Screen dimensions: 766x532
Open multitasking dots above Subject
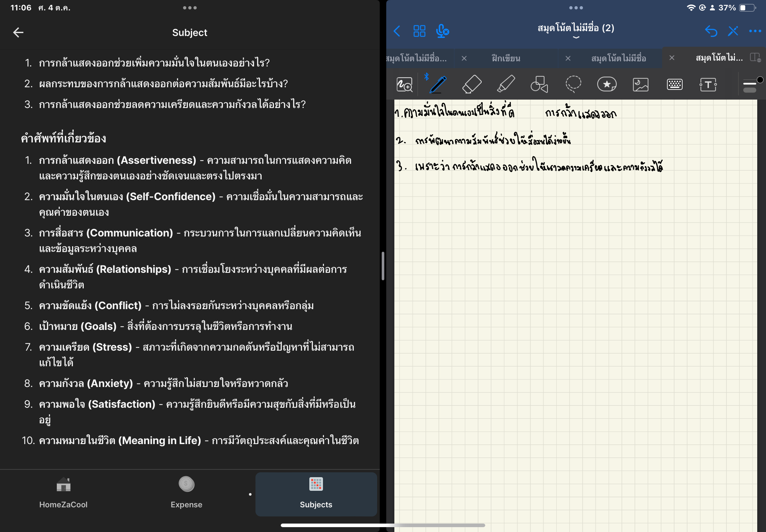click(x=190, y=8)
